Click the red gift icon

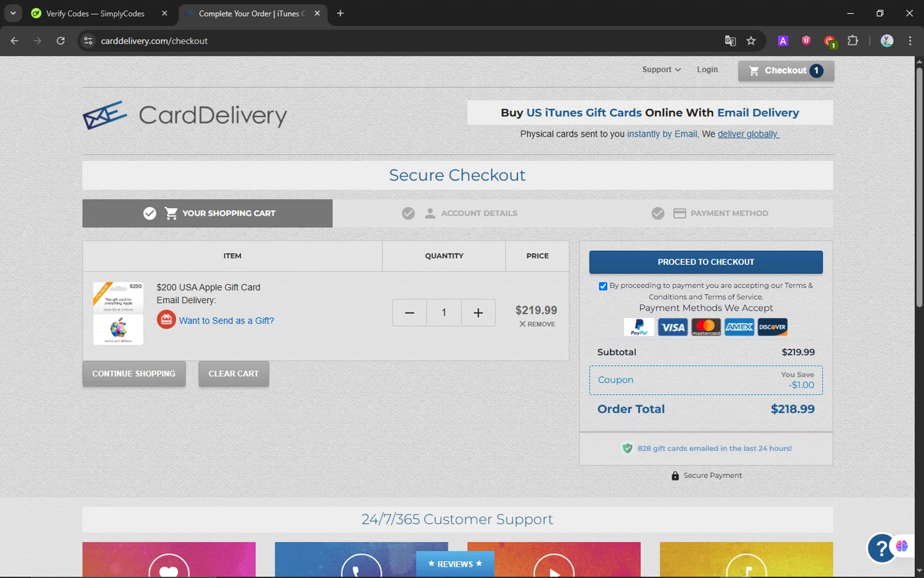point(166,320)
